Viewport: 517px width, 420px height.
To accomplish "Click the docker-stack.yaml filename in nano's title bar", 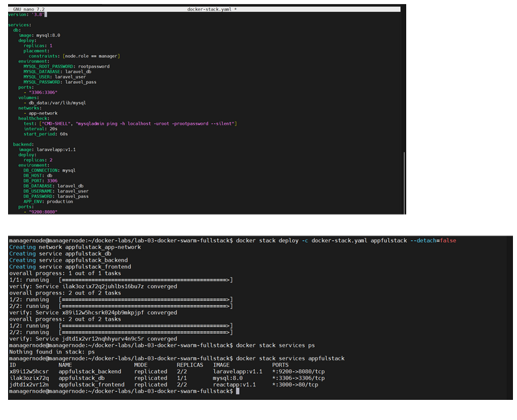I will (x=209, y=9).
